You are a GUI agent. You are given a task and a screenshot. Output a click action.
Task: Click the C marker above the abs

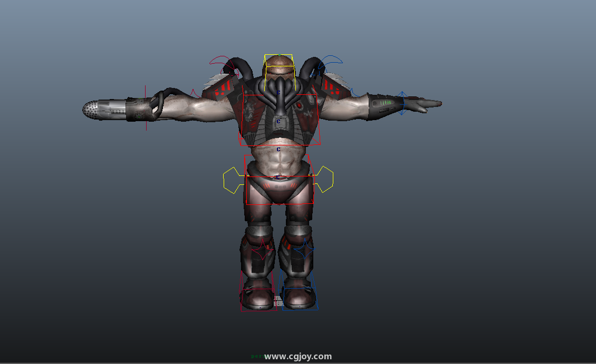278,150
